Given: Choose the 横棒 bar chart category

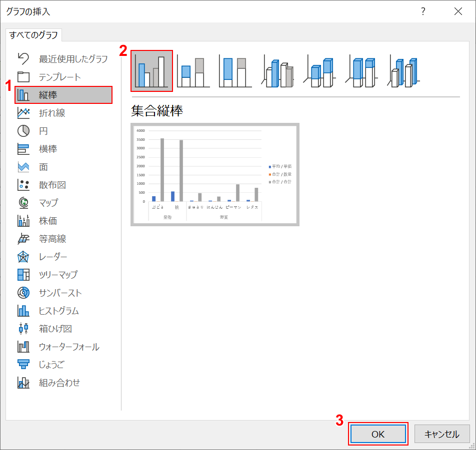Looking at the screenshot, I should click(48, 149).
